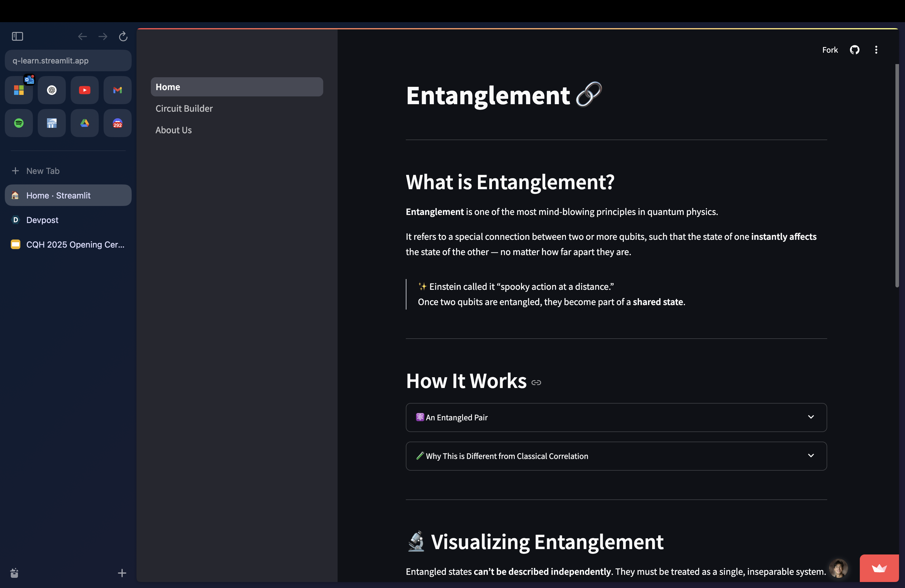Open the Gmail pinned shortcut

pos(118,90)
